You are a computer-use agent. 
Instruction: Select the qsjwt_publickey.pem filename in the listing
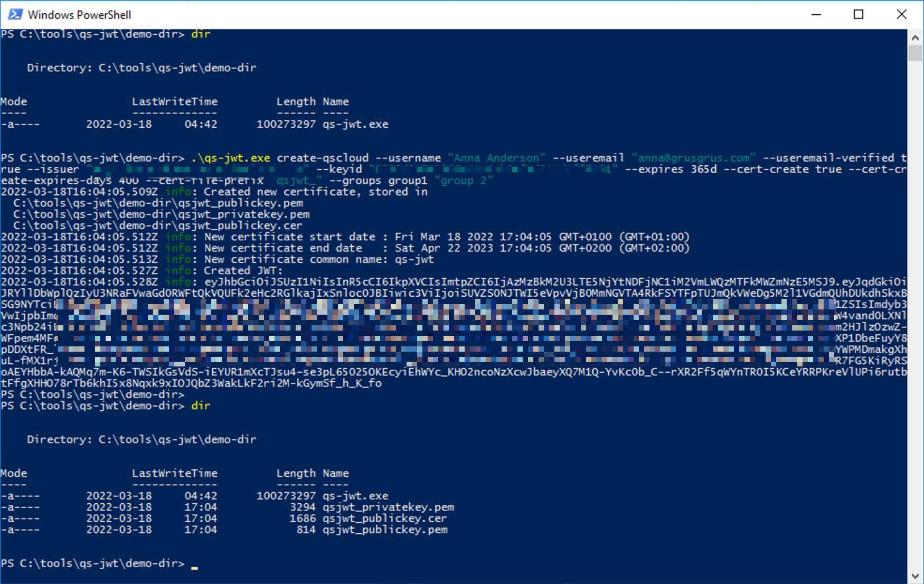[385, 530]
